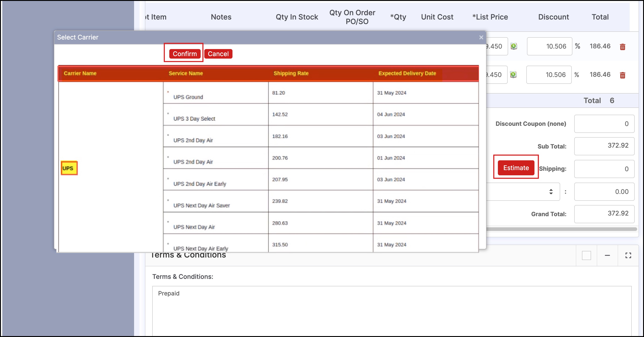
Task: Click the UPS Next Day Air Saver service name
Action: 202,205
